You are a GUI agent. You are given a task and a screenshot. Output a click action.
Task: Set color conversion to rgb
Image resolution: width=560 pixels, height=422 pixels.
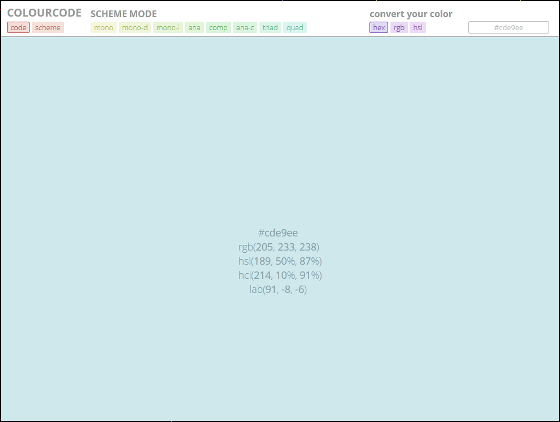(x=399, y=27)
